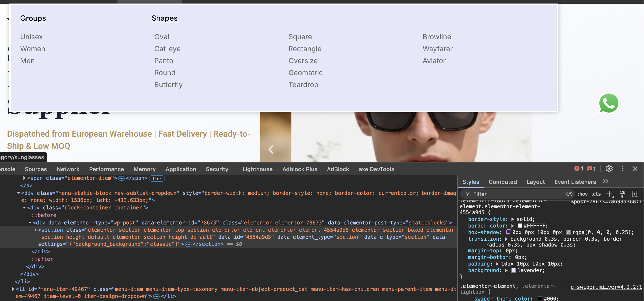Toggle the :hov element state panel

tap(583, 194)
